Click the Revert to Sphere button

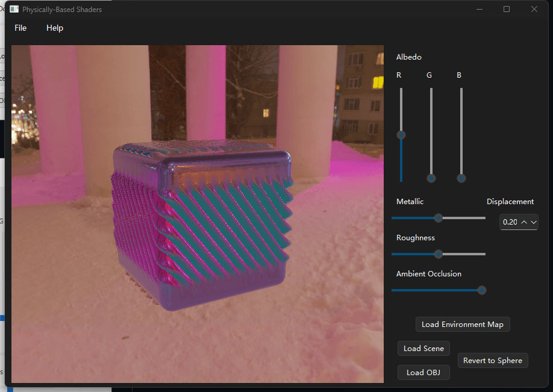(493, 360)
